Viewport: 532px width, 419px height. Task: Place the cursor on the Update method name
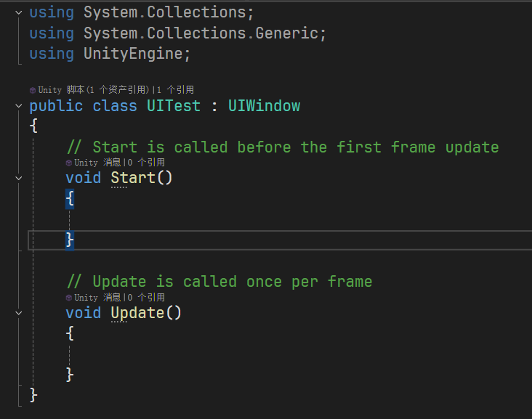[137, 313]
